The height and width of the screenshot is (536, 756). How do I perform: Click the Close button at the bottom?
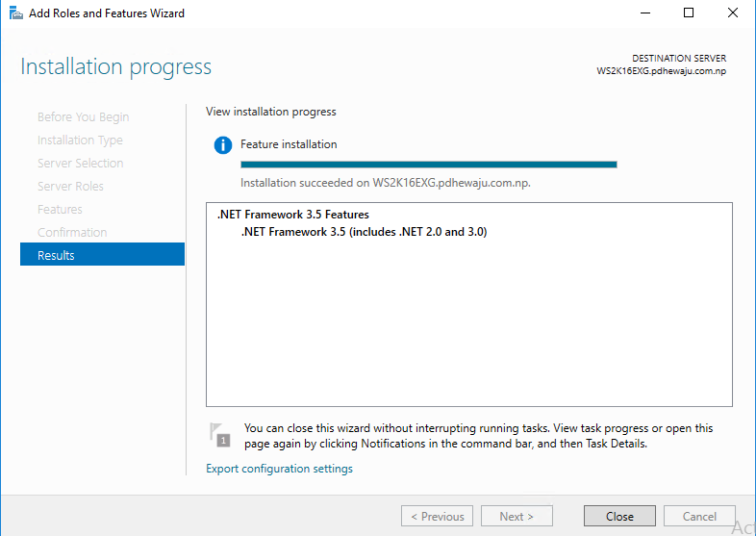(619, 517)
